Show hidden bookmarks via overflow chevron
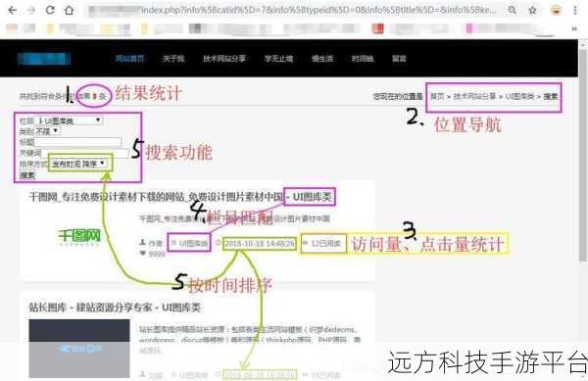Image resolution: width=588 pixels, height=381 pixels. coord(574,28)
